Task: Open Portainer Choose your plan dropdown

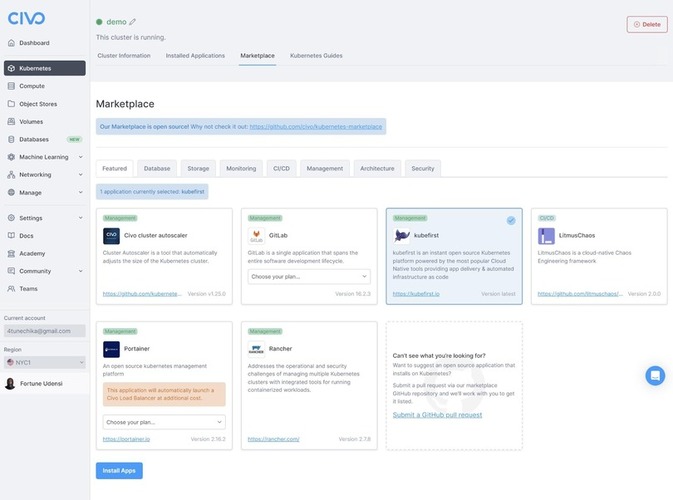Action: (x=164, y=422)
